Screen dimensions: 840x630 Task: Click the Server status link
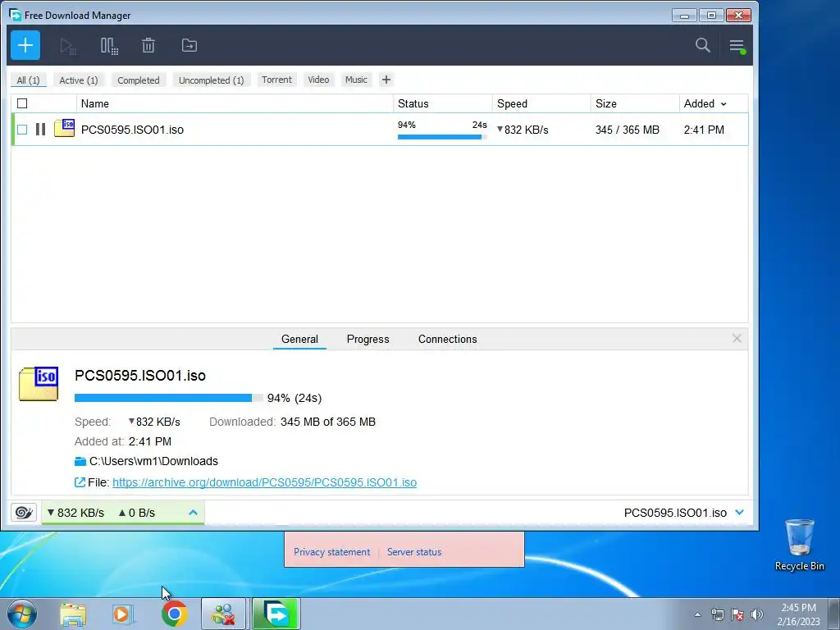(x=414, y=552)
